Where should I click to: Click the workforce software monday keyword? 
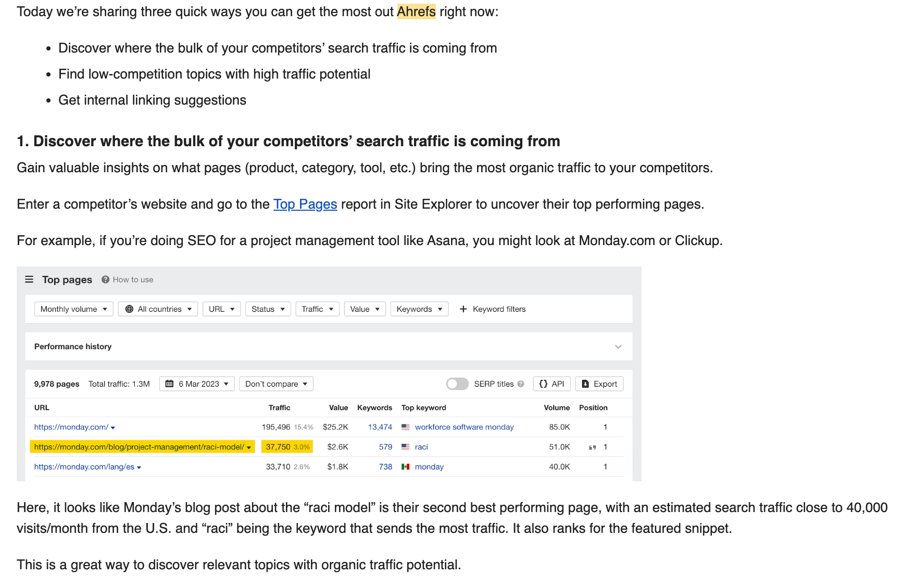465,427
